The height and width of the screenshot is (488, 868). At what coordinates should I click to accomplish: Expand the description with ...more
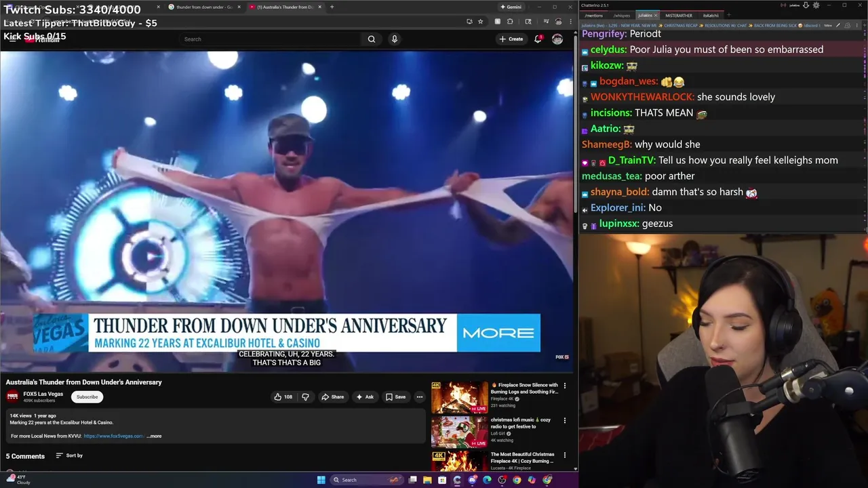(154, 436)
